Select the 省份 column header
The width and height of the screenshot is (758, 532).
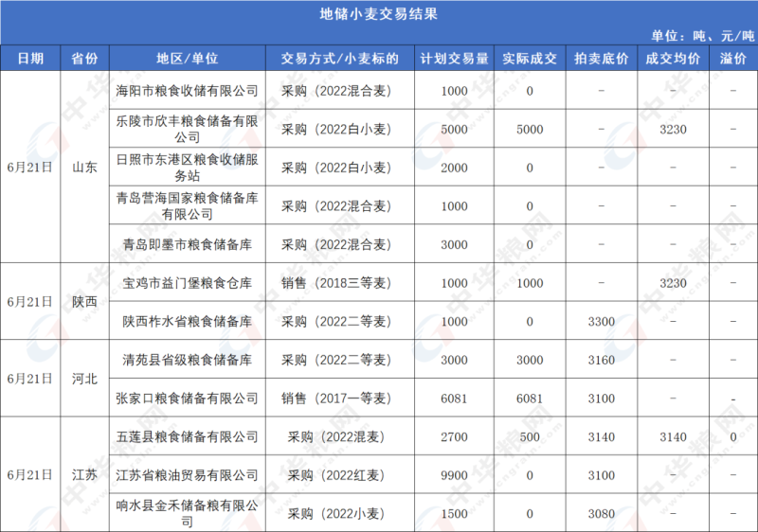coord(84,58)
